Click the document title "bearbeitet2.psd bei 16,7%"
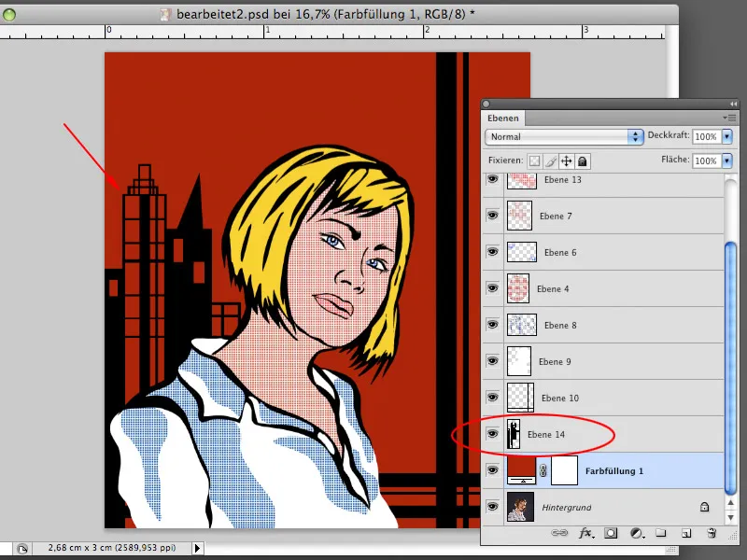This screenshot has width=747, height=560. coord(253,14)
